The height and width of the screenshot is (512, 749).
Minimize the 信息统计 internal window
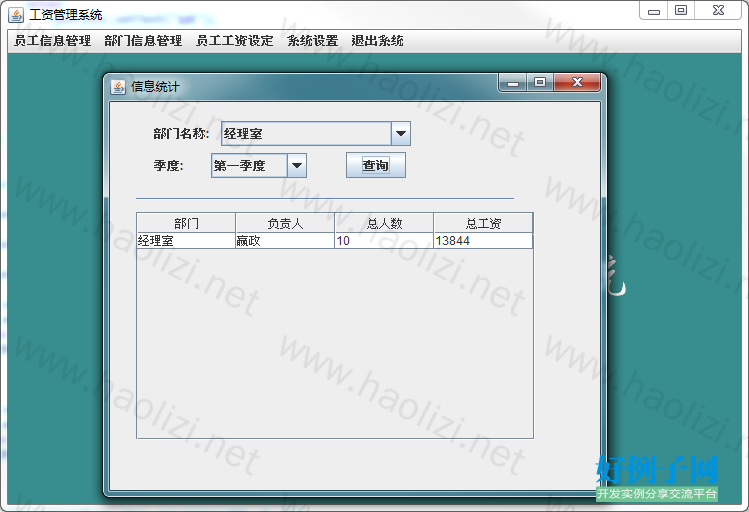click(513, 84)
